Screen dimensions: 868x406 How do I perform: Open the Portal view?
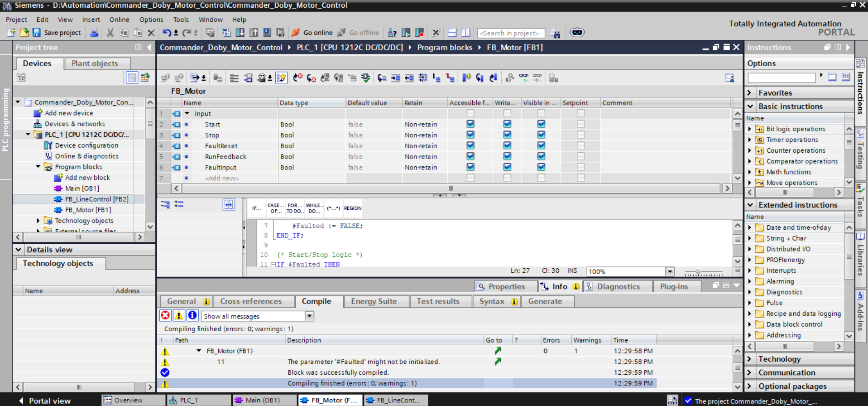point(45,401)
